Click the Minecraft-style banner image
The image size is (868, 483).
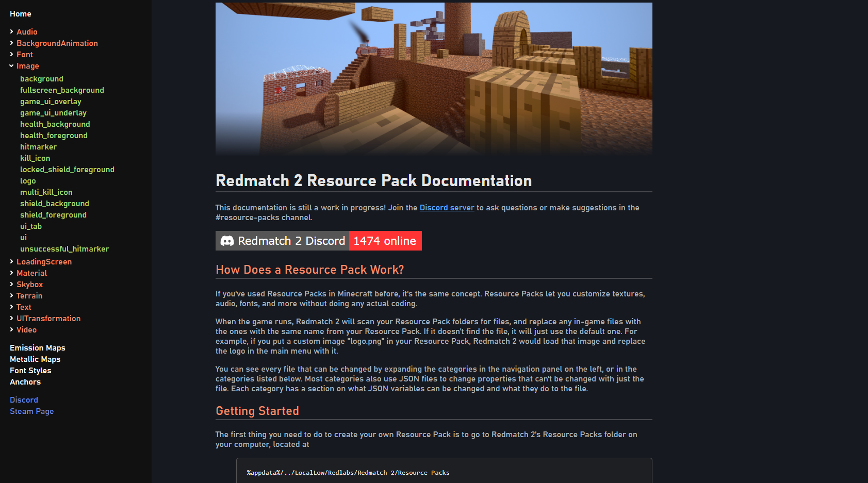tap(434, 79)
